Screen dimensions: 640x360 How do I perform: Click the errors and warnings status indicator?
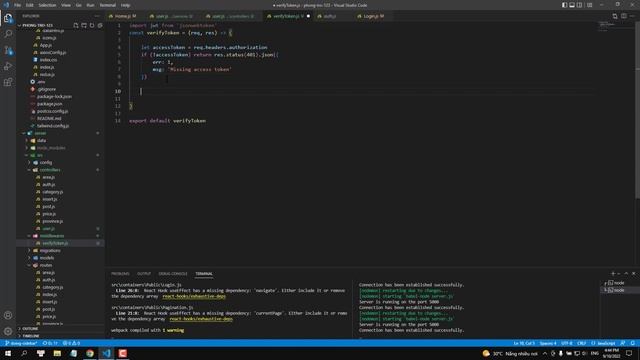pos(71,343)
